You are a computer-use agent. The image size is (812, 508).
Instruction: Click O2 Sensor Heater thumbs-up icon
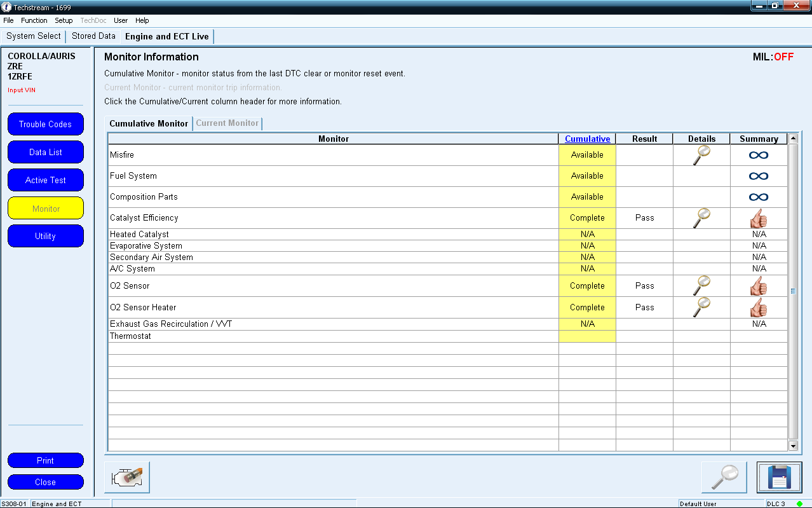759,308
